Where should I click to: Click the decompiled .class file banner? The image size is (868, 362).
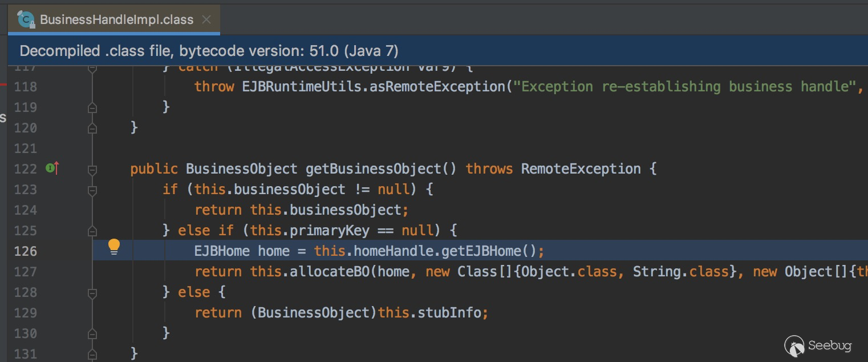[209, 51]
